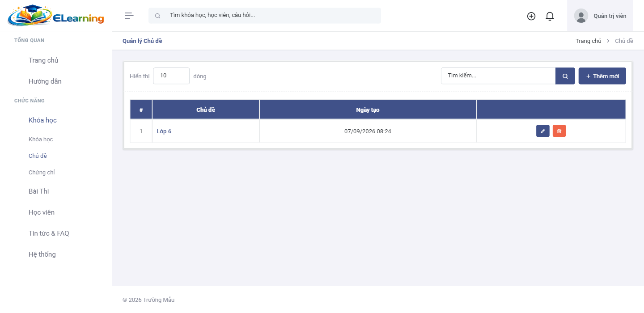Click the Thêm mới button
The height and width of the screenshot is (313, 644).
[602, 76]
